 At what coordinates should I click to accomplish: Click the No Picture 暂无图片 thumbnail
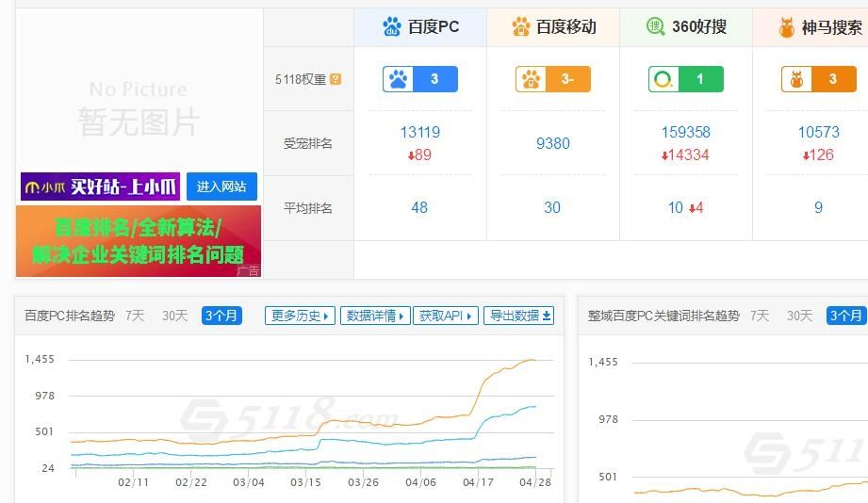click(x=139, y=108)
